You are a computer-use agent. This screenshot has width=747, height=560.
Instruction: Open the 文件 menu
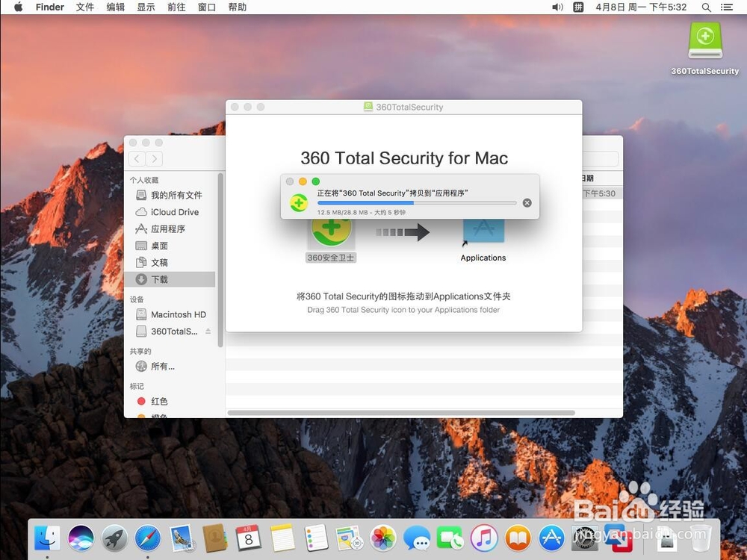point(85,7)
